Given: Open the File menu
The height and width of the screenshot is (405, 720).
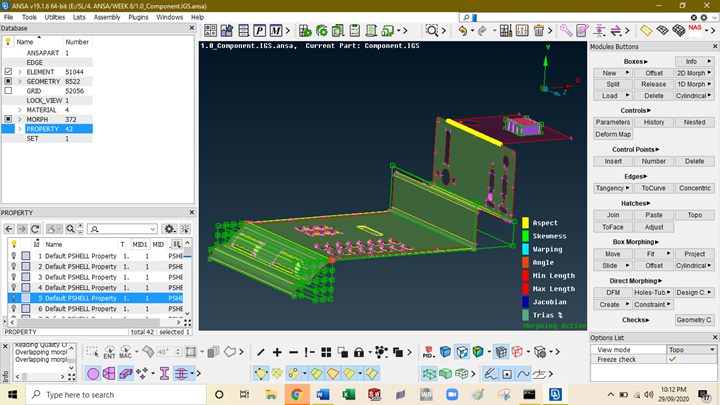Looking at the screenshot, I should (8, 17).
